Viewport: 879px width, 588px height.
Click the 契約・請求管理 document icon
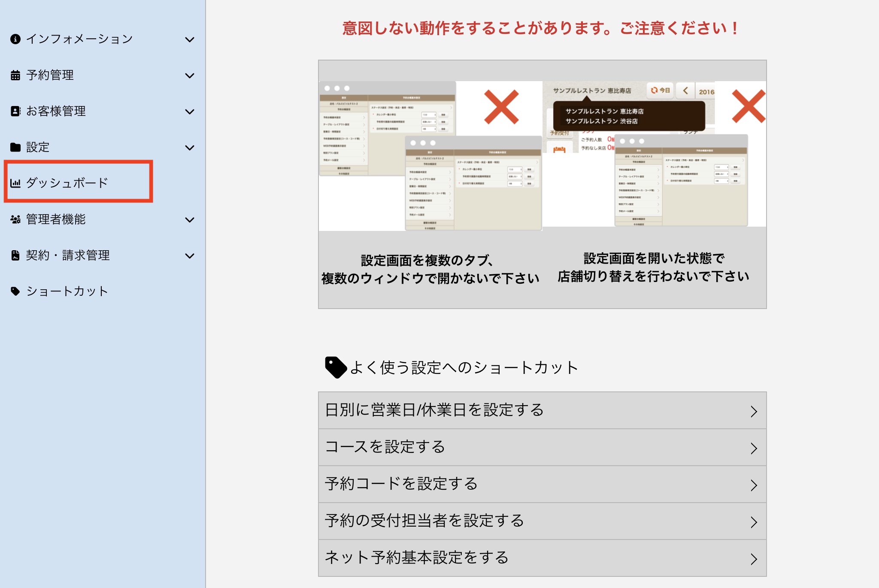15,255
